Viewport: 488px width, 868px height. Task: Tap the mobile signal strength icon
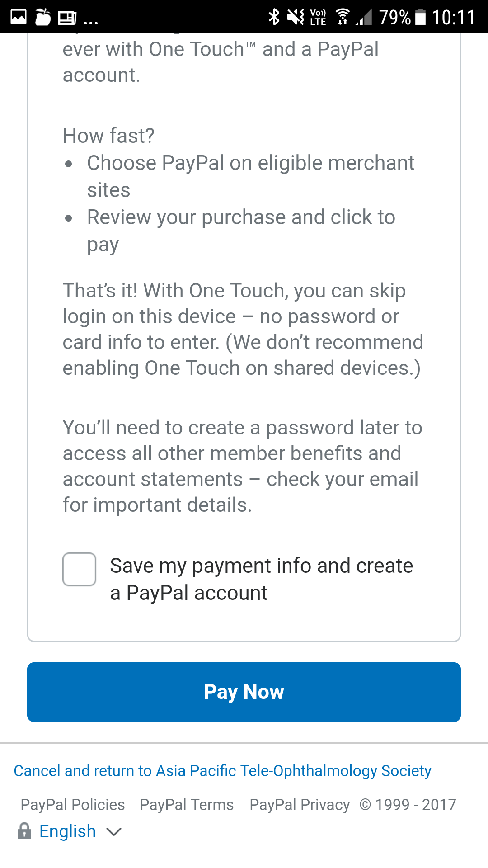[x=364, y=17]
